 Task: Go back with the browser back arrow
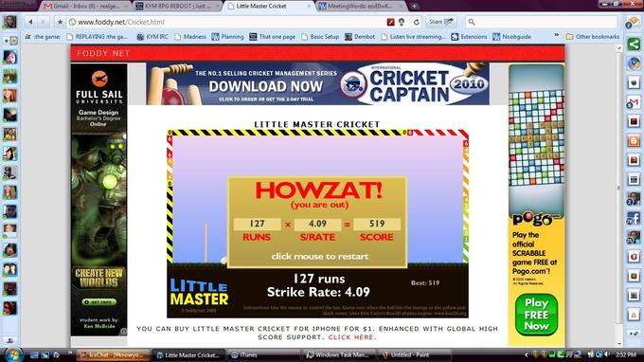point(30,22)
